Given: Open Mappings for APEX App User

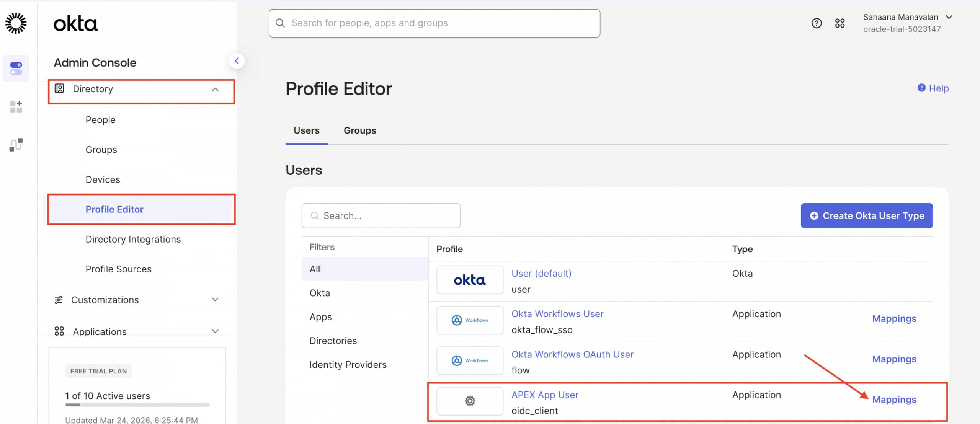Looking at the screenshot, I should 894,399.
